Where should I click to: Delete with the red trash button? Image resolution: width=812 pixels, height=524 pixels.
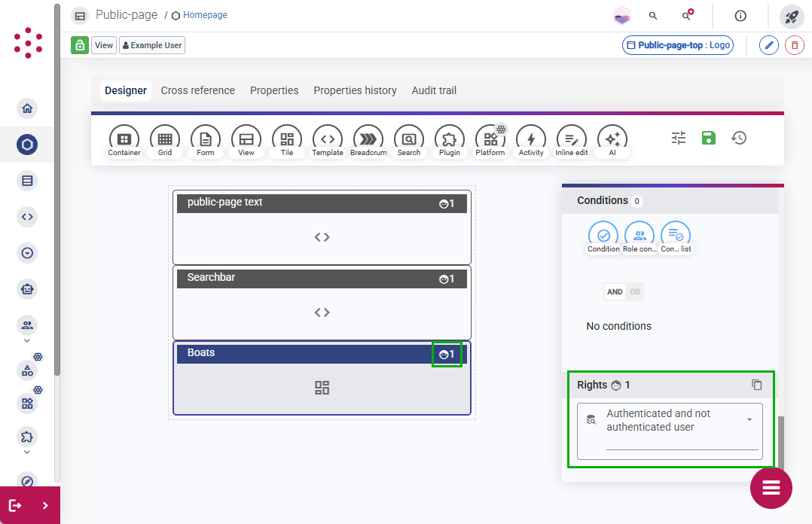click(x=795, y=46)
